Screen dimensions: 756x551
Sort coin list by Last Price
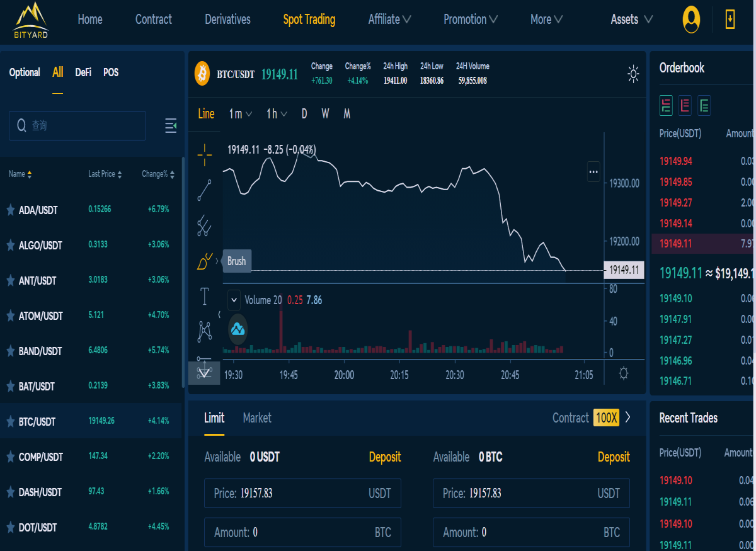tap(105, 174)
